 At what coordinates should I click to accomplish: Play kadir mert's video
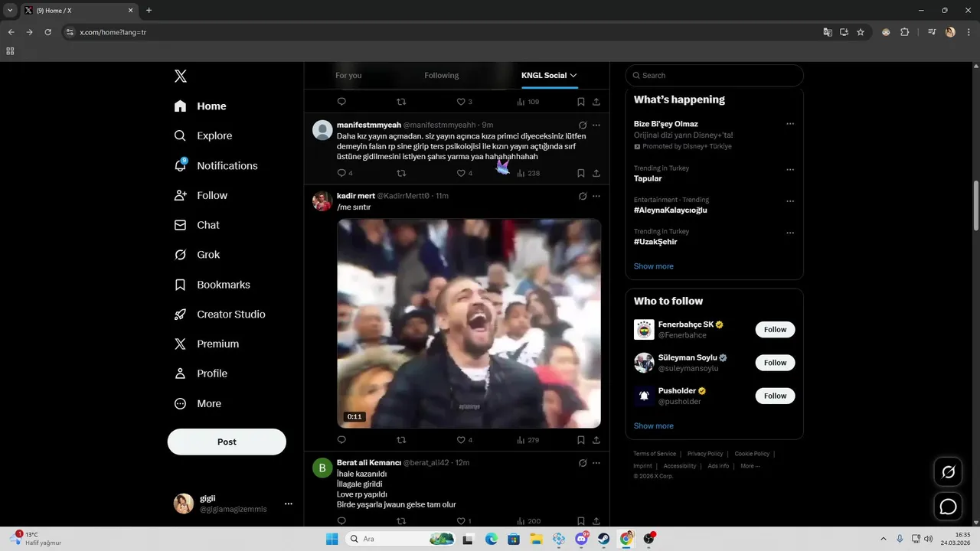click(x=469, y=324)
